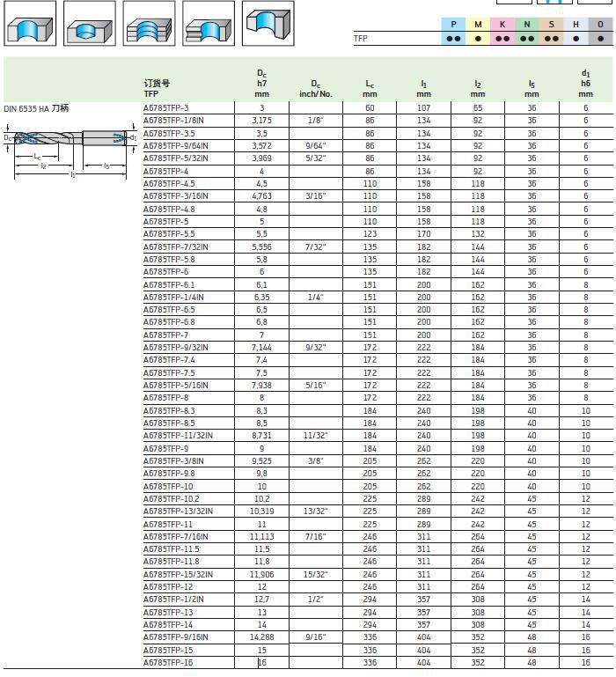Select order number A6785TFP-9/32IN
The height and width of the screenshot is (677, 616).
[176, 348]
